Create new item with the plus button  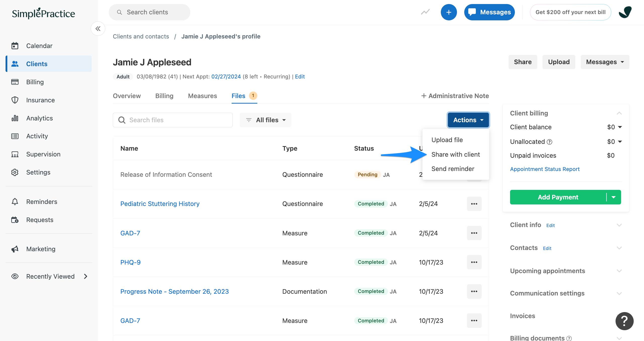449,12
